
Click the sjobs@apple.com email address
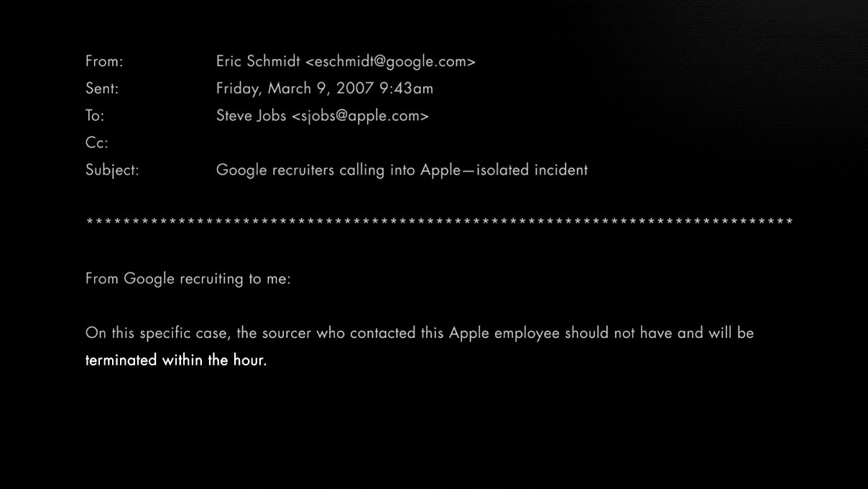(x=360, y=116)
